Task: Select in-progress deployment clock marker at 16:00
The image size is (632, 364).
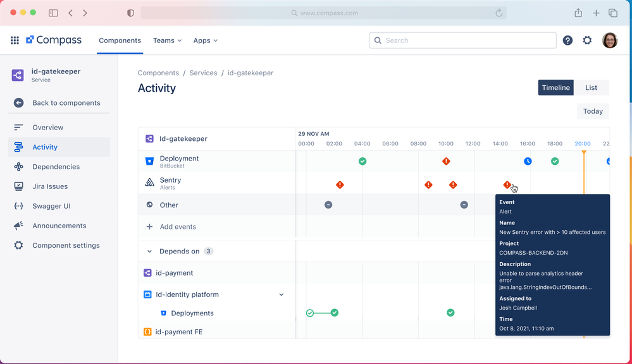Action: click(528, 162)
